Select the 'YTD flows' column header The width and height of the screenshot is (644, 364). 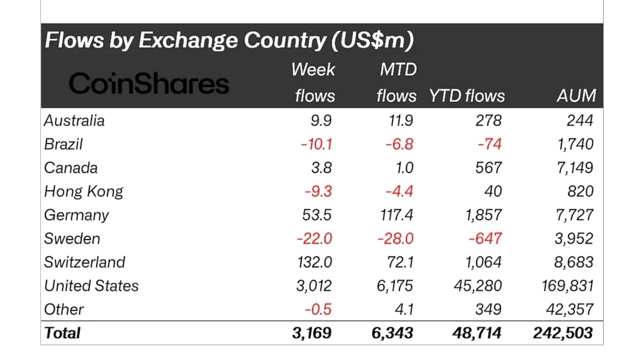tap(466, 96)
